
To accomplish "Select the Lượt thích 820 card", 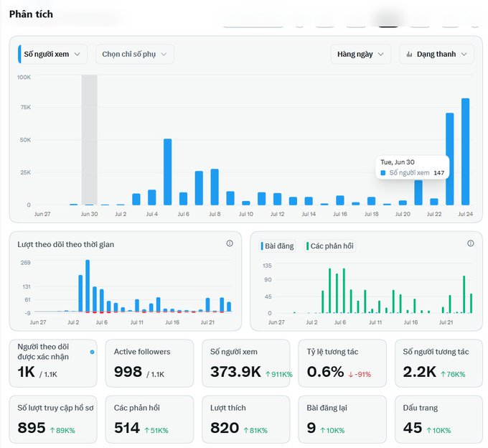I will 246,419.
